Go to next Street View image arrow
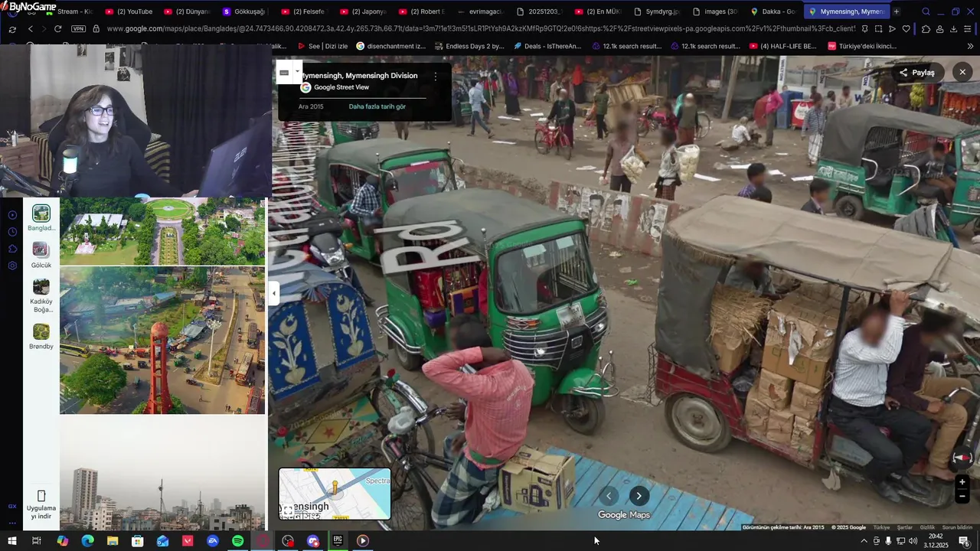Image resolution: width=980 pixels, height=551 pixels. [x=639, y=496]
